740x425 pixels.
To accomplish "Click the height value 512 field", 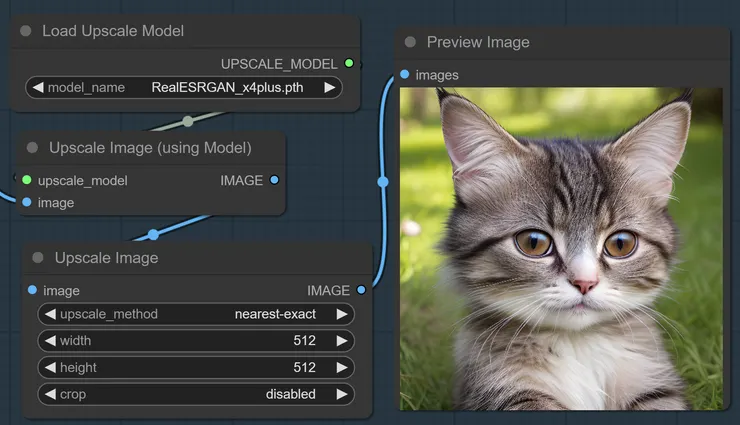I will click(196, 367).
